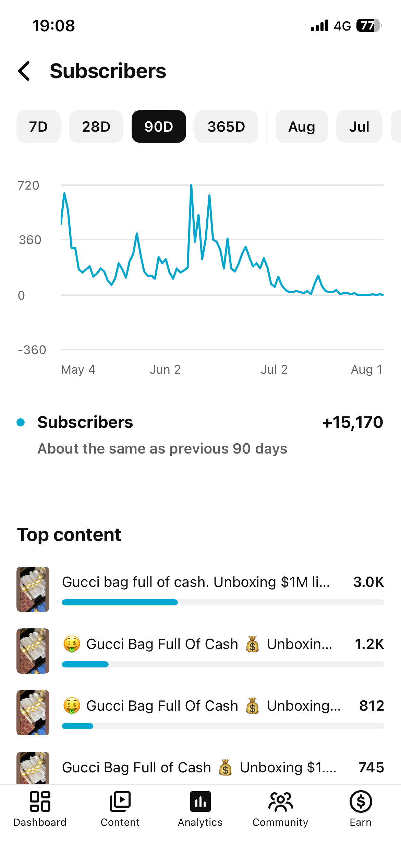Open the Community people icon
Screen dimensions: 401x868
coord(280,801)
